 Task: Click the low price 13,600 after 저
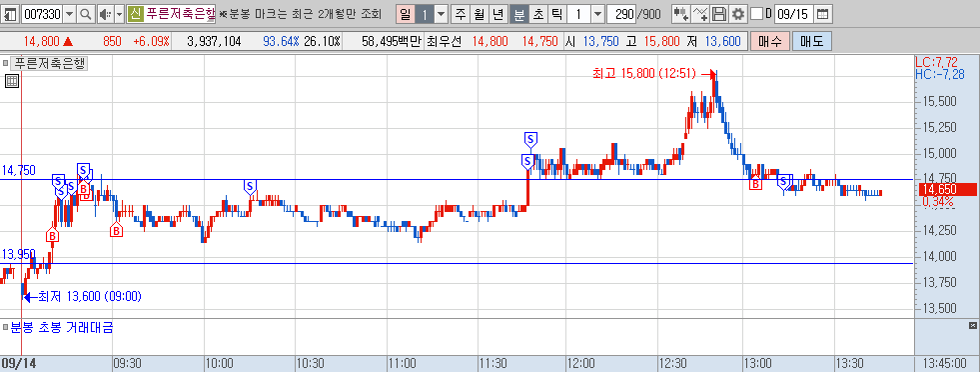(722, 42)
